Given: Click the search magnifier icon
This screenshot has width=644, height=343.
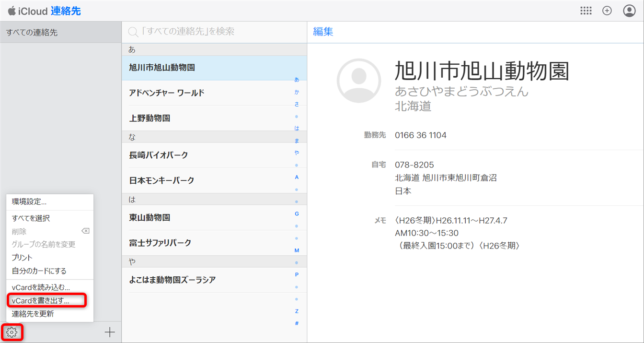Looking at the screenshot, I should point(133,32).
